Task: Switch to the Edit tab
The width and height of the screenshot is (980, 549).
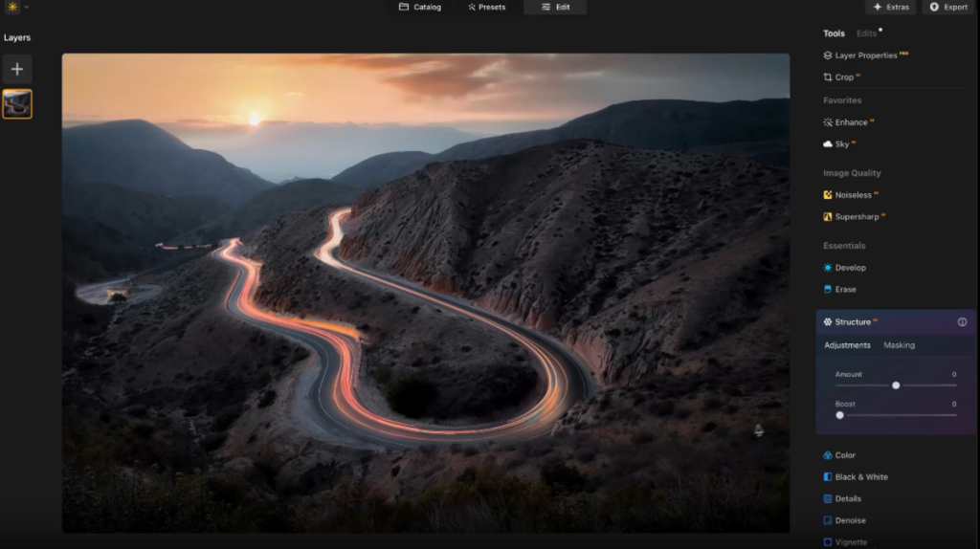Action: 556,7
